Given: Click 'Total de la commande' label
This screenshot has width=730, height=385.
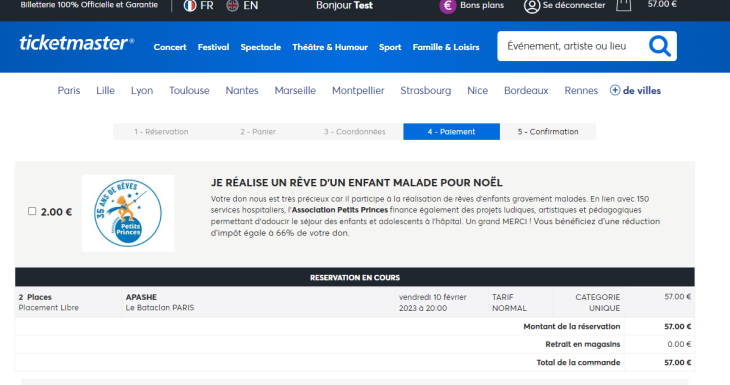Looking at the screenshot, I should [578, 362].
